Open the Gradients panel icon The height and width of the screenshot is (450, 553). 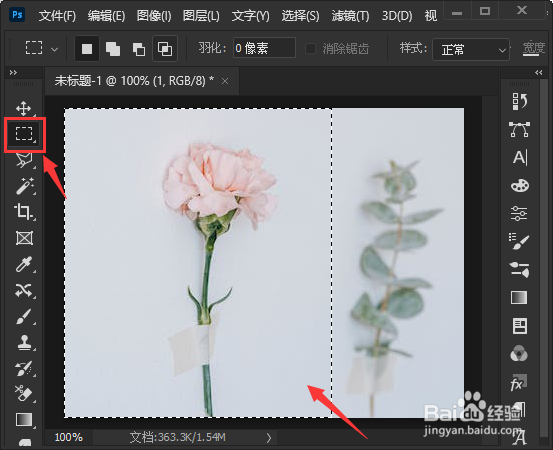(x=519, y=298)
